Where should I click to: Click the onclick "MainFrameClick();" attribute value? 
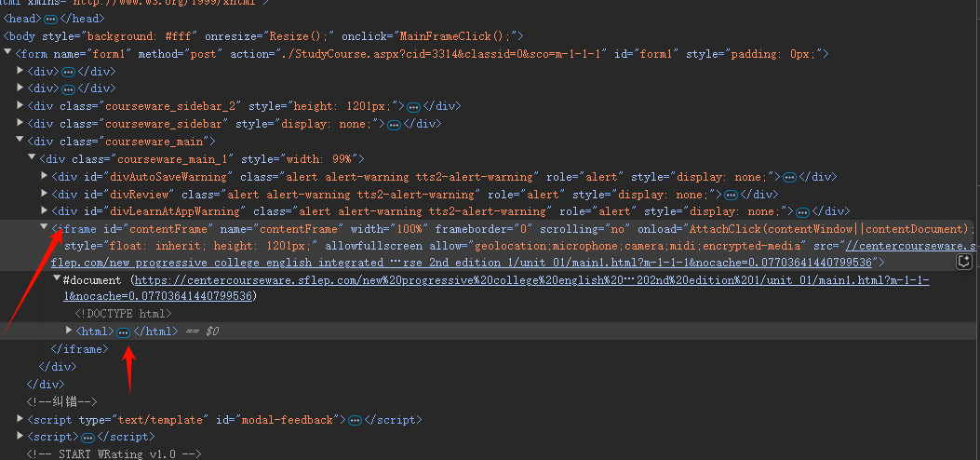pyautogui.click(x=454, y=36)
